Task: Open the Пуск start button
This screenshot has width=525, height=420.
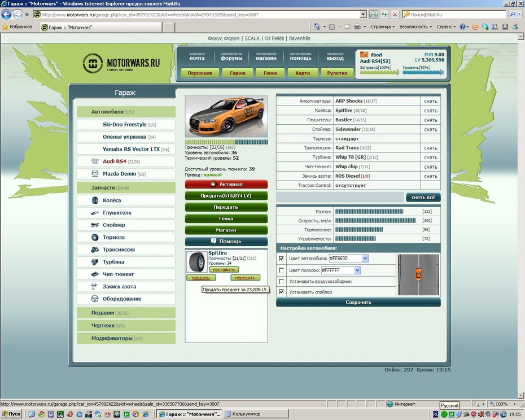Action: click(x=11, y=414)
